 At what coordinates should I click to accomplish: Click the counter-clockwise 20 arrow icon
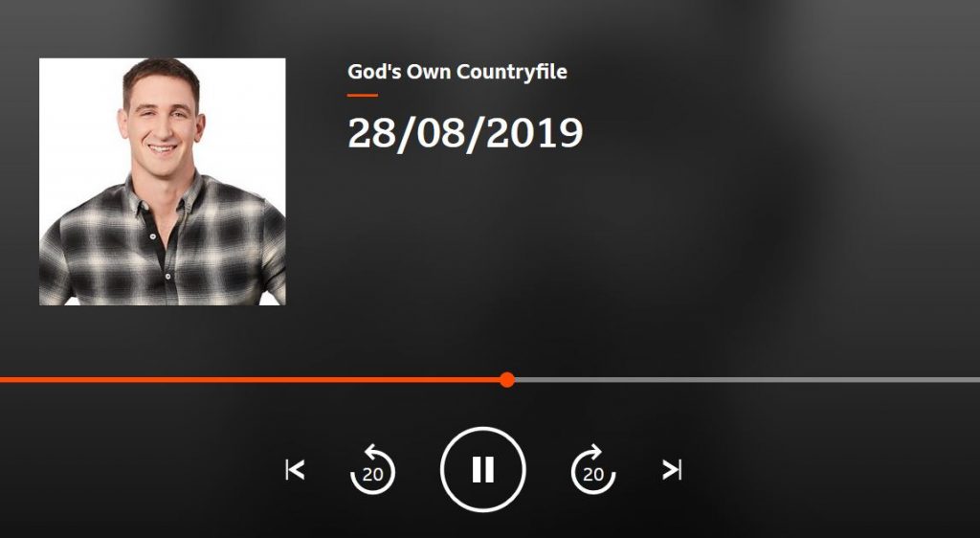click(x=372, y=469)
